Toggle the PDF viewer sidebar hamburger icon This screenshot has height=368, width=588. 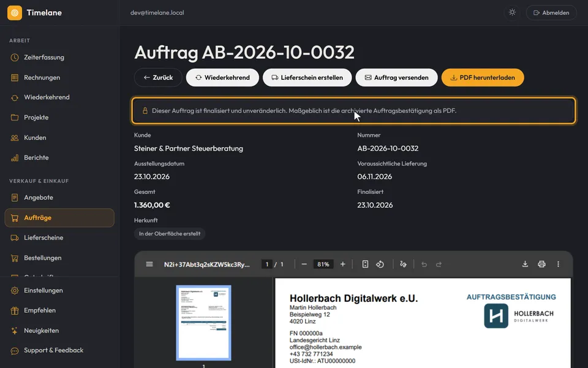click(149, 264)
